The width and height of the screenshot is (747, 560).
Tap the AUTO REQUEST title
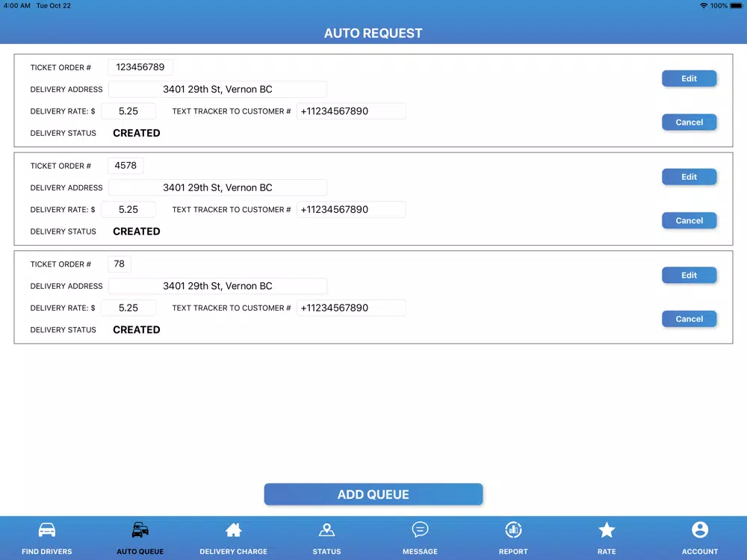373,33
